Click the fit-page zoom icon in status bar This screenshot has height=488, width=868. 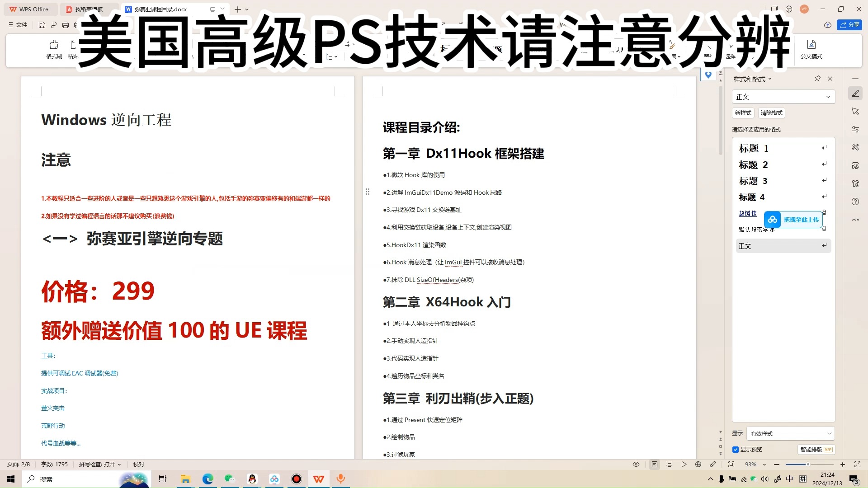731,465
